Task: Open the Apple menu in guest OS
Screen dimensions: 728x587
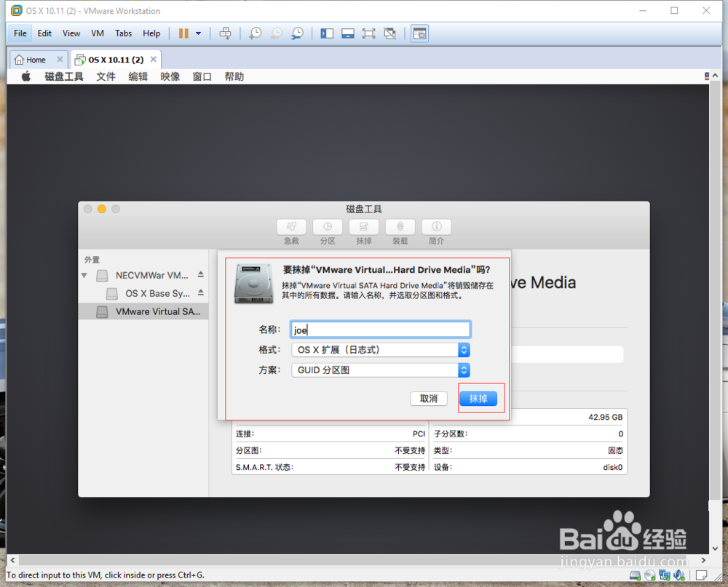Action: click(26, 76)
